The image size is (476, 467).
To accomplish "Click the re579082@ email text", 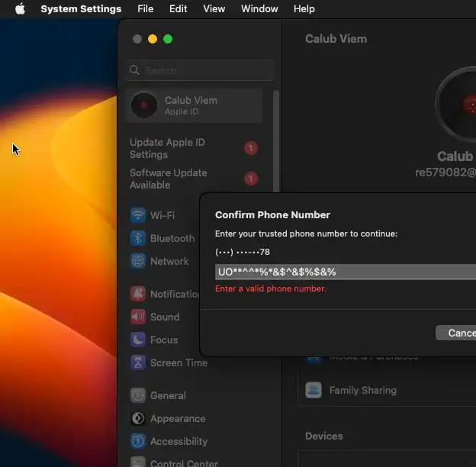I will coord(445,172).
